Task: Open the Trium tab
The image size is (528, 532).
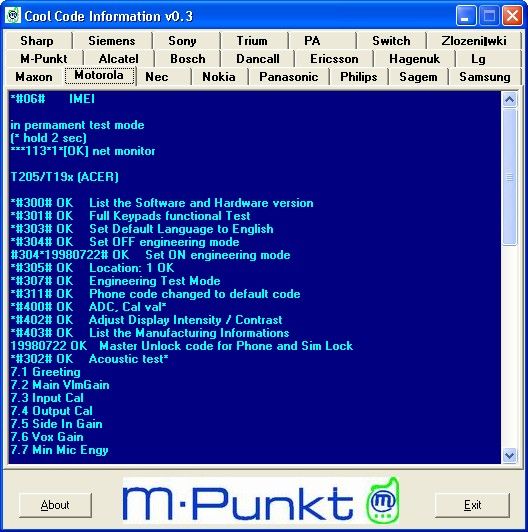Action: [252, 41]
